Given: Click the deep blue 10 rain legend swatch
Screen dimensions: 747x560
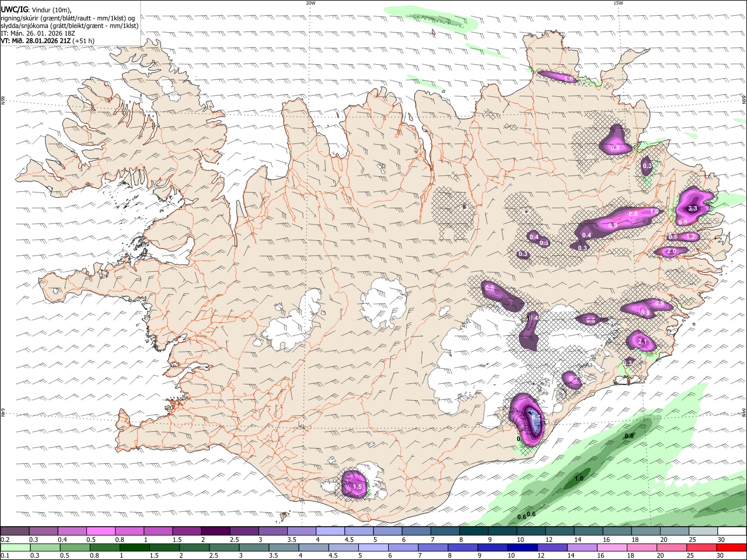Looking at the screenshot, I should (x=521, y=547).
